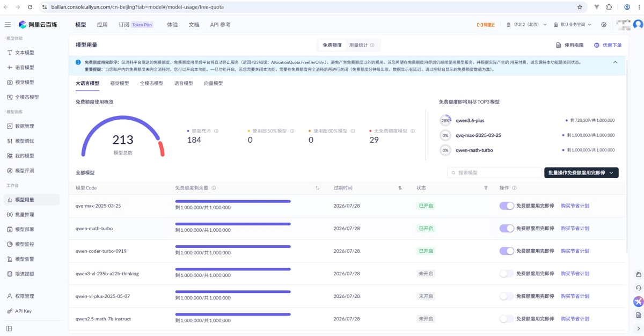644x336 pixels.
Task: Open the 批量操作免费额度用完即停 dropdown
Action: pyautogui.click(x=581, y=173)
